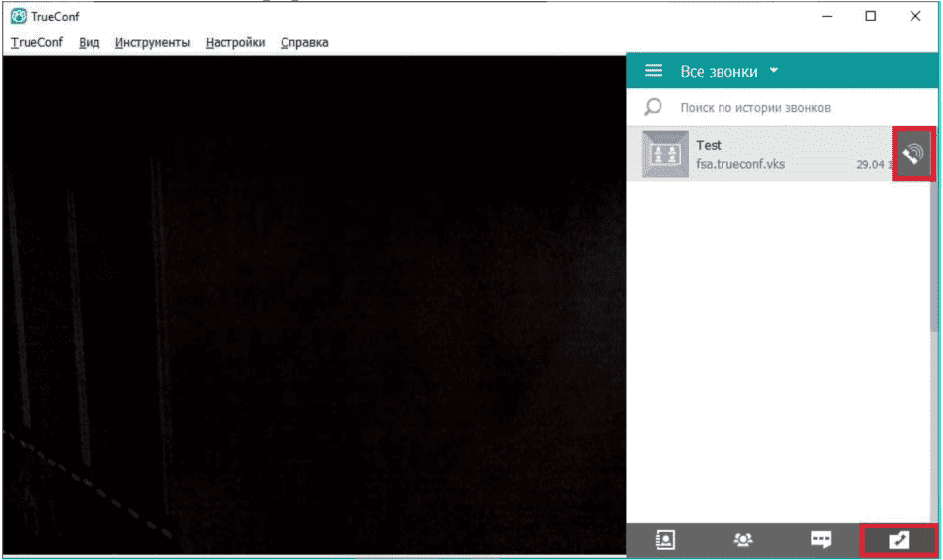
Task: Click the Test conference avatar thumbnail
Action: click(x=664, y=154)
